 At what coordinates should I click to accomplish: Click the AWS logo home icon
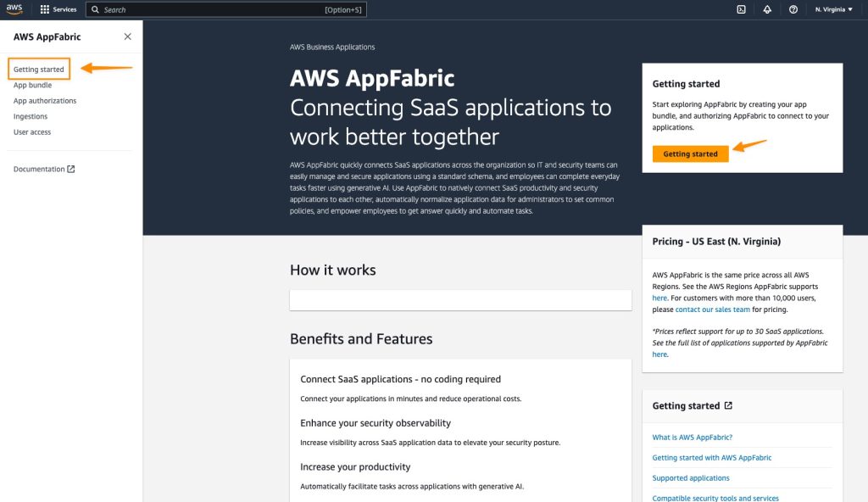[14, 9]
